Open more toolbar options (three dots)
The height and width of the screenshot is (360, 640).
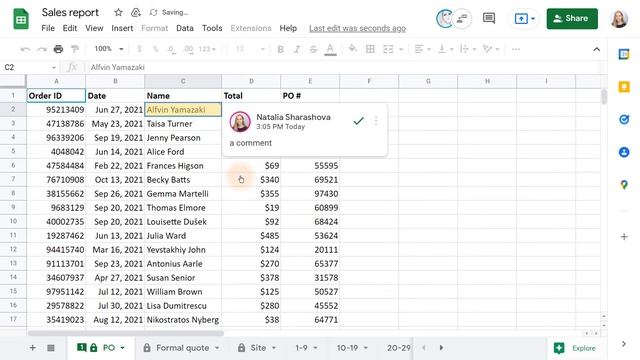[516, 49]
